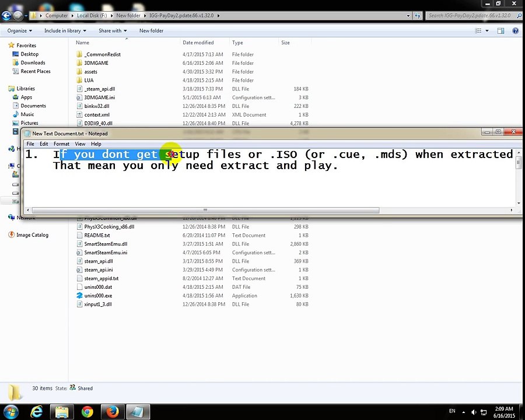Click the Image Catalog sidebar icon
This screenshot has width=525, height=420.
click(12, 235)
